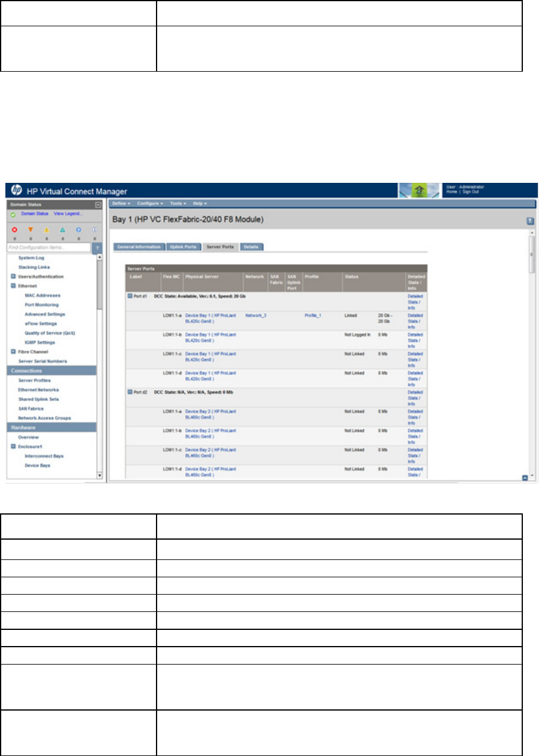The image size is (539, 756).
Task: Open Server Profiles under Connections
Action: pos(35,380)
